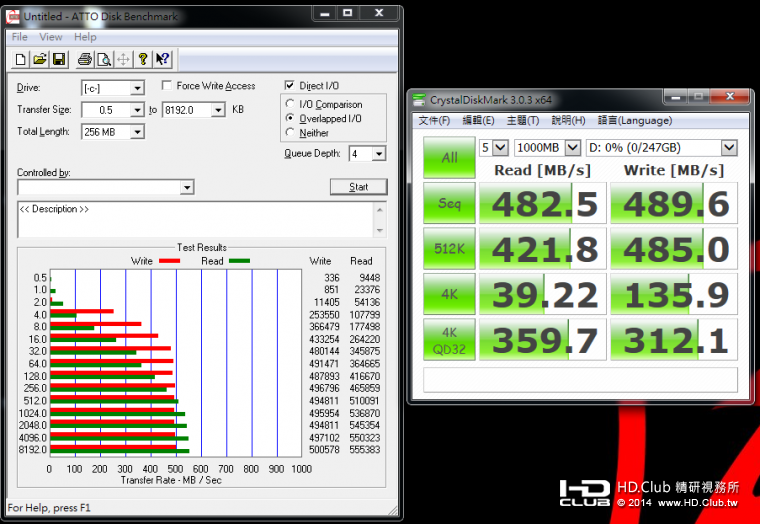Minimize the ATTO Disk Benchmark window
The width and height of the screenshot is (760, 524).
click(325, 13)
